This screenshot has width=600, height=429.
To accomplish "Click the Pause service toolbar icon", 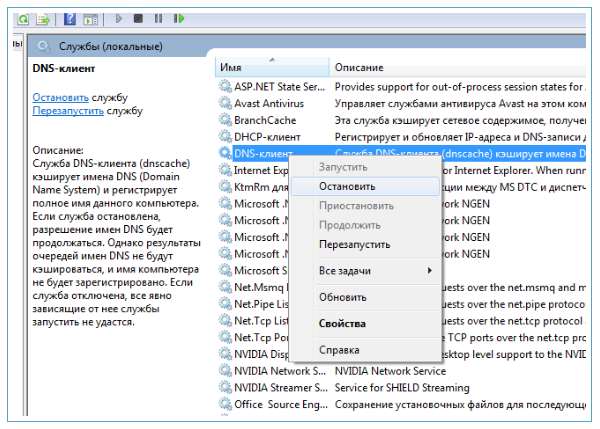I will pyautogui.click(x=158, y=18).
